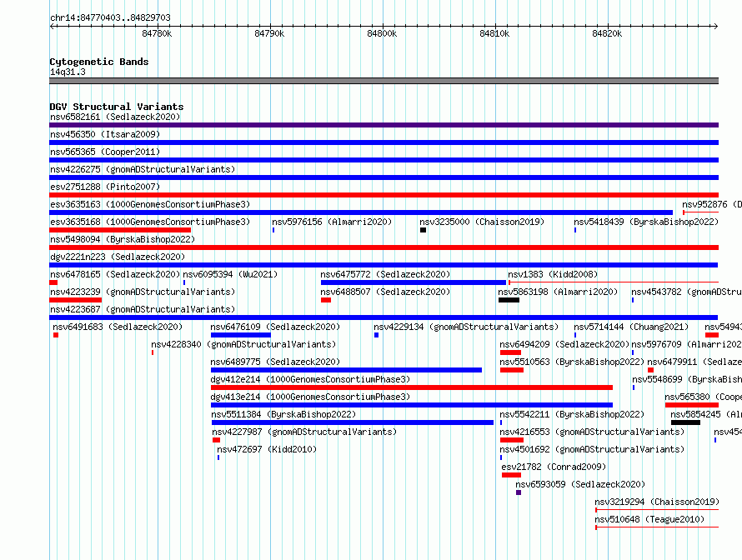Screen dimensions: 742x560
Task: Click the nsv6494209 (Sedlazeck2020) red bar
Action: 510,352
